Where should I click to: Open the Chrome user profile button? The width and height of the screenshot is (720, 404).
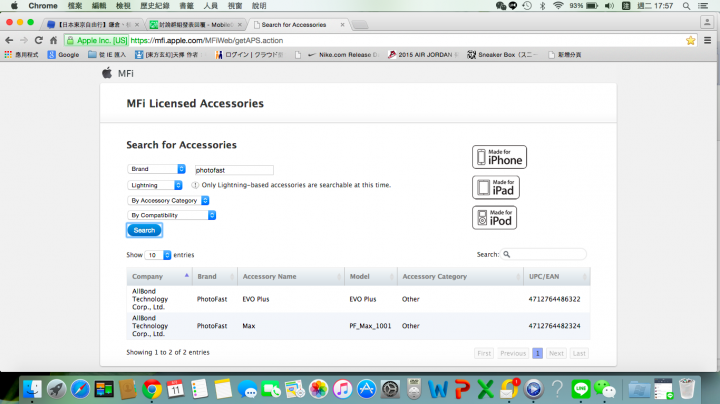[707, 22]
